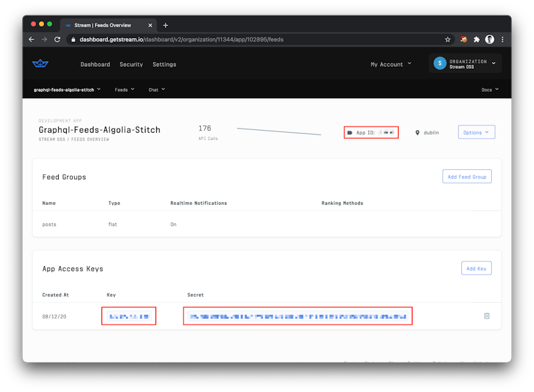534x392 pixels.
Task: Click inside the browser address bar
Action: pyautogui.click(x=200, y=39)
